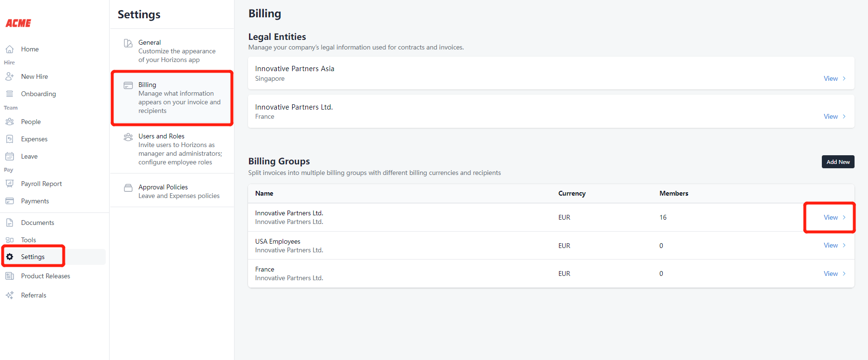Image resolution: width=868 pixels, height=360 pixels.
Task: Open the Documents section
Action: pyautogui.click(x=37, y=223)
